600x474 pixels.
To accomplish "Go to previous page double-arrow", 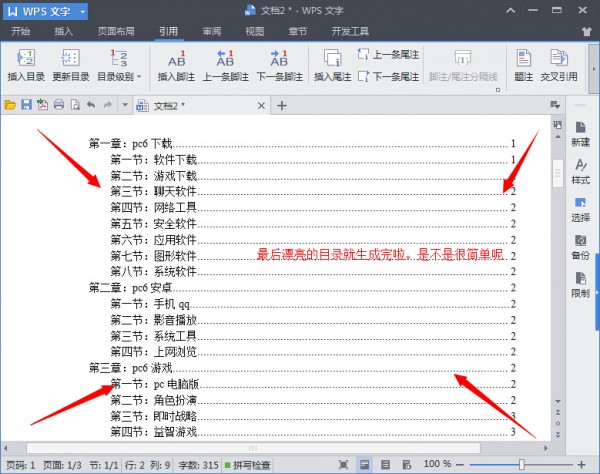I will pyautogui.click(x=558, y=412).
